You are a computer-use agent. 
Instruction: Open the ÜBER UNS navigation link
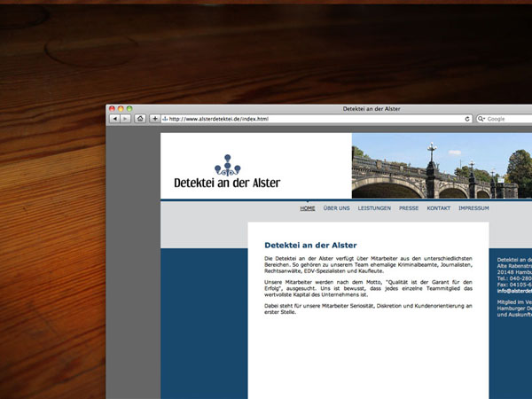click(x=336, y=208)
